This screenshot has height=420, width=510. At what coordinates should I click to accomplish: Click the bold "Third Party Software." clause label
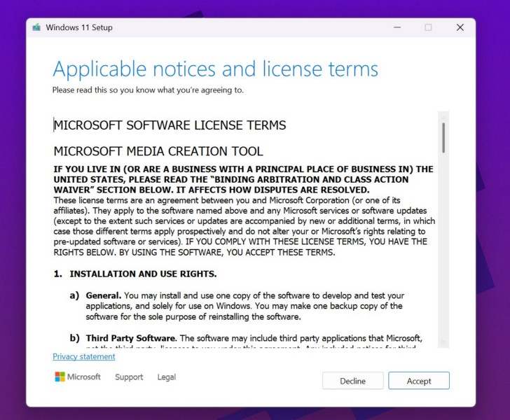[x=131, y=338]
